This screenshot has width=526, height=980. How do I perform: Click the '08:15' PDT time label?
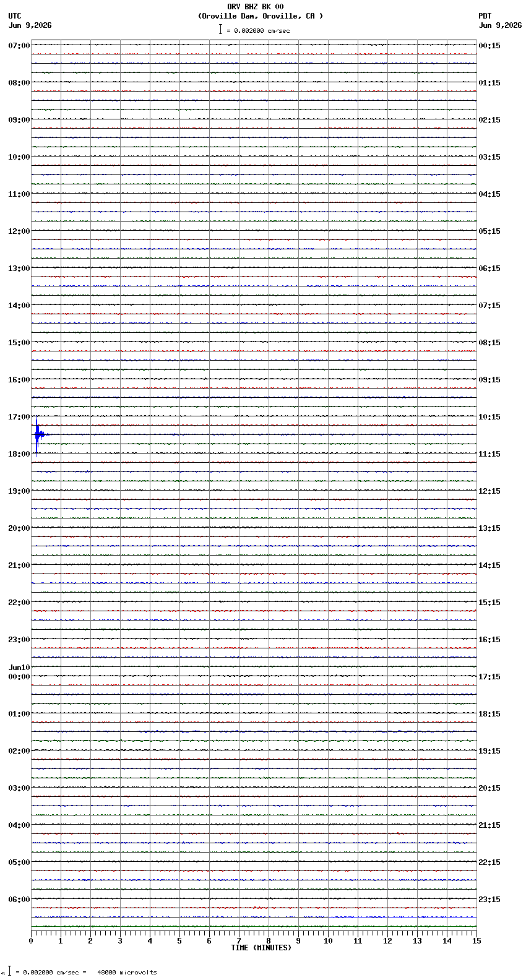point(489,343)
